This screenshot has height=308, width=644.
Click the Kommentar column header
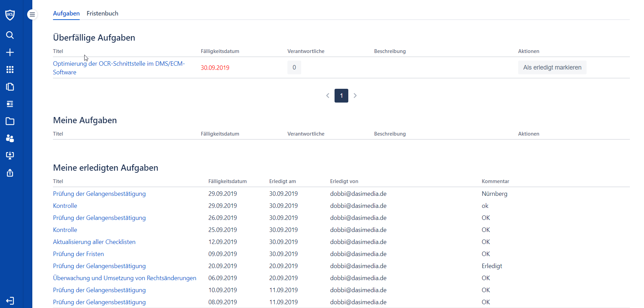pyautogui.click(x=495, y=181)
